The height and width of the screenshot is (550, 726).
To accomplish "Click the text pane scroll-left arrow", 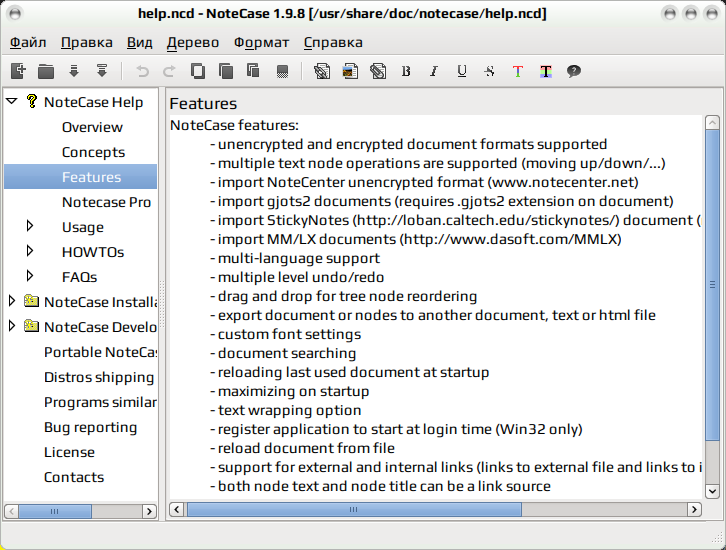I will tap(176, 509).
